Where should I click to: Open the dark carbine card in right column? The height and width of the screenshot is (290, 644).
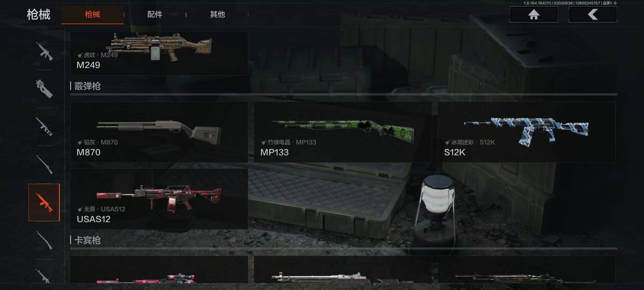(x=527, y=269)
